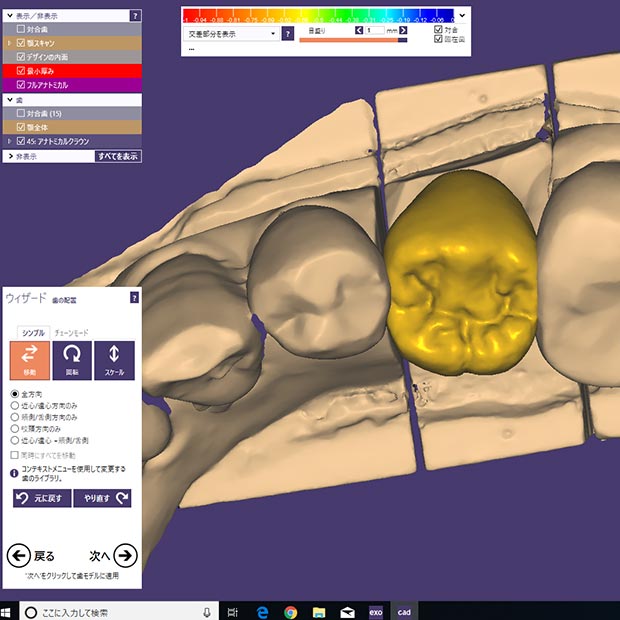Expand the 非表示 section
620x620 pixels.
click(x=9, y=156)
